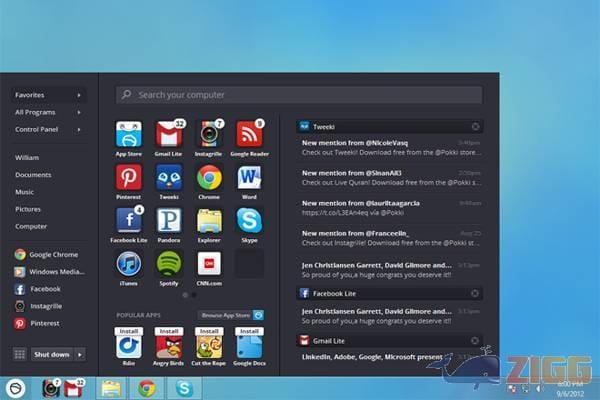
Task: Install the Angry Birds app
Action: coord(169,331)
